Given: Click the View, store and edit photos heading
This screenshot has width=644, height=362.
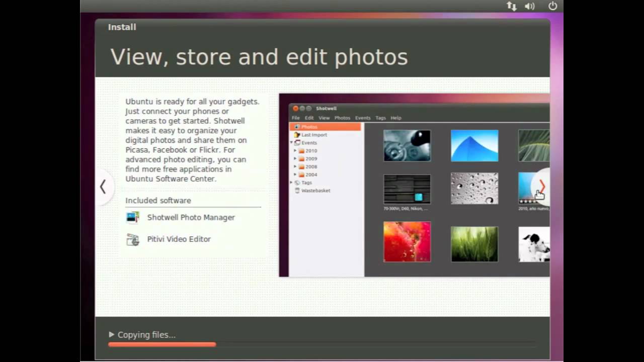Looking at the screenshot, I should (259, 57).
